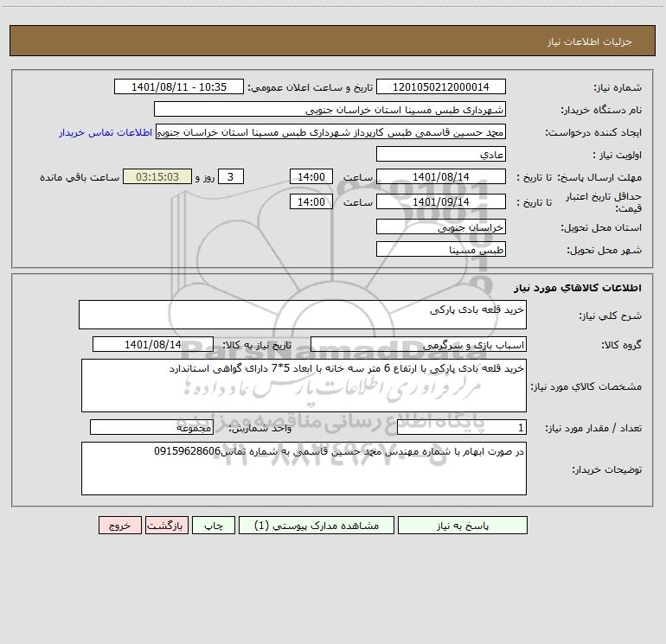Click the 'ایجاد کننده درخواست:' label

pos(593,133)
